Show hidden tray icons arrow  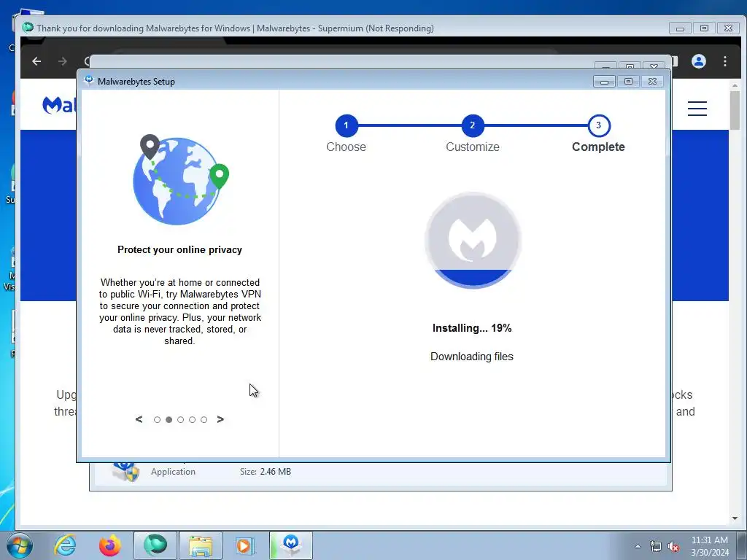click(x=638, y=546)
